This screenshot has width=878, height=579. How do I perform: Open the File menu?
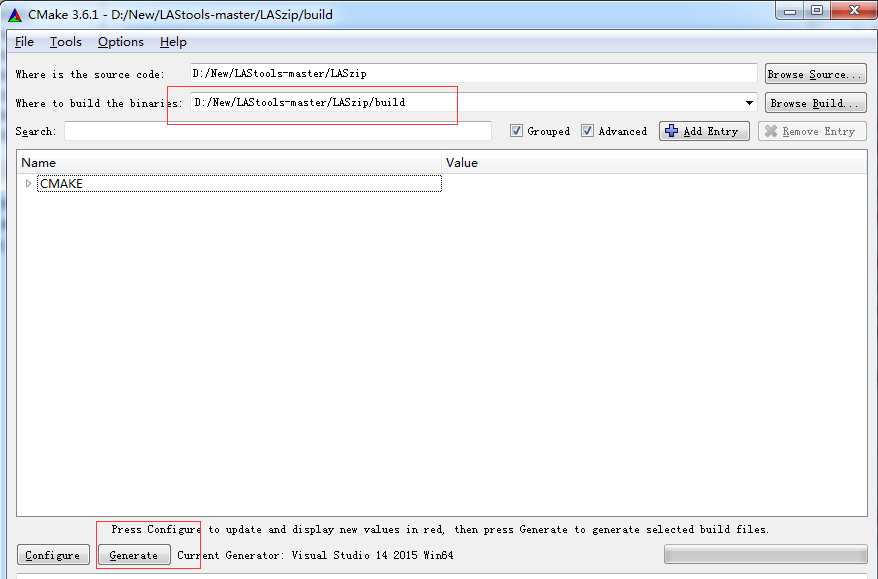click(24, 42)
